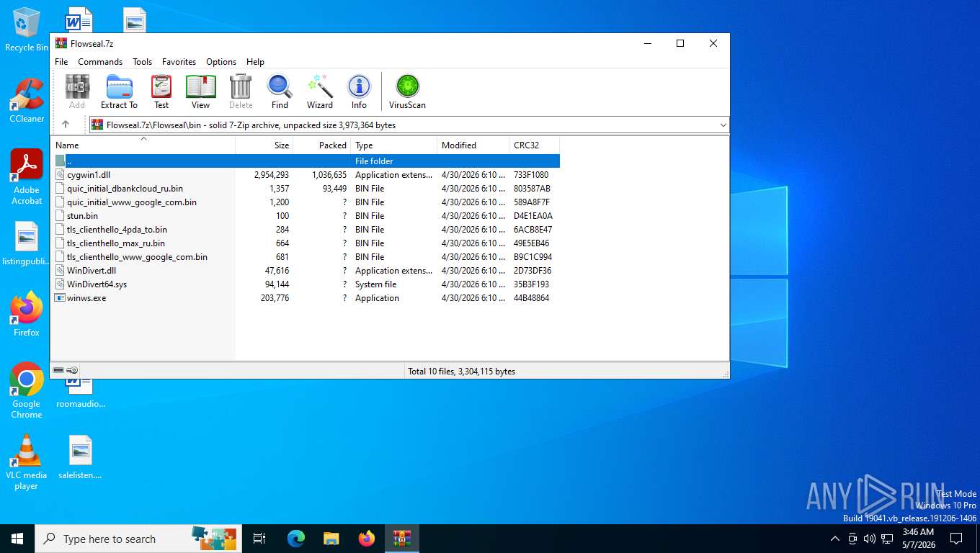Click cygwin1.dll CRC32 value 733F1080
This screenshot has height=553, width=980.
(x=531, y=175)
